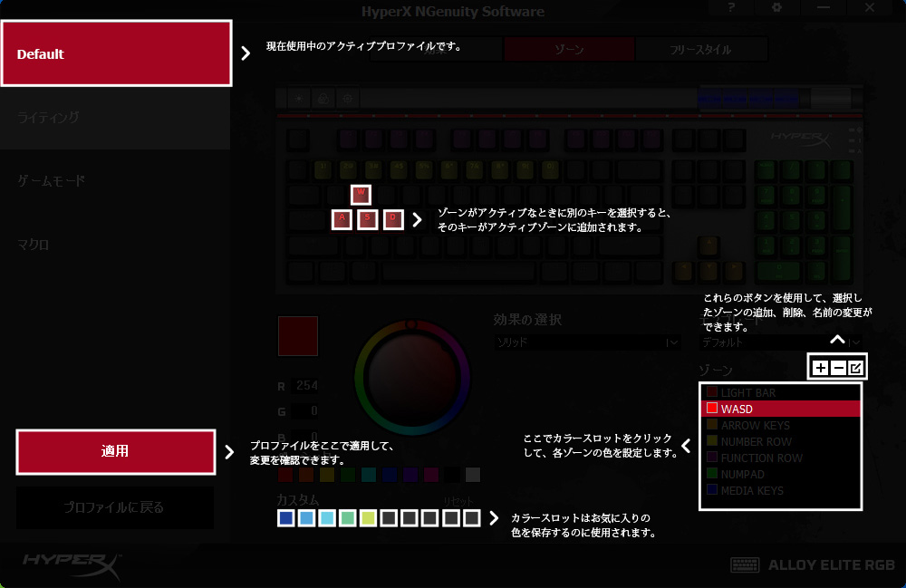This screenshot has height=588, width=906.
Task: Open the preset dropdown showing デフォルト
Action: (781, 342)
